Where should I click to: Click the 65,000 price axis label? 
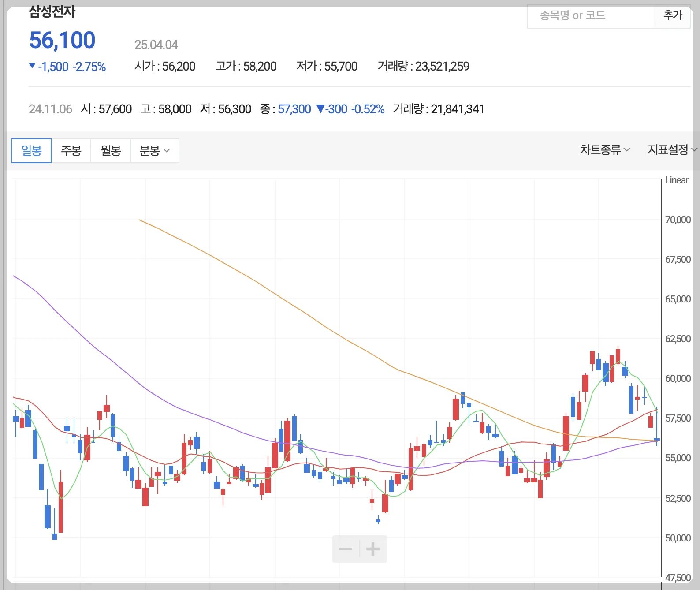[678, 299]
